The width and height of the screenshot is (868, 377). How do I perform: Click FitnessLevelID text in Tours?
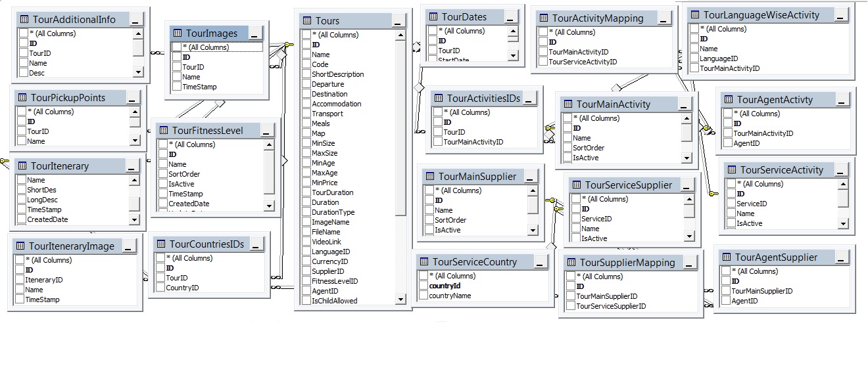click(x=335, y=281)
